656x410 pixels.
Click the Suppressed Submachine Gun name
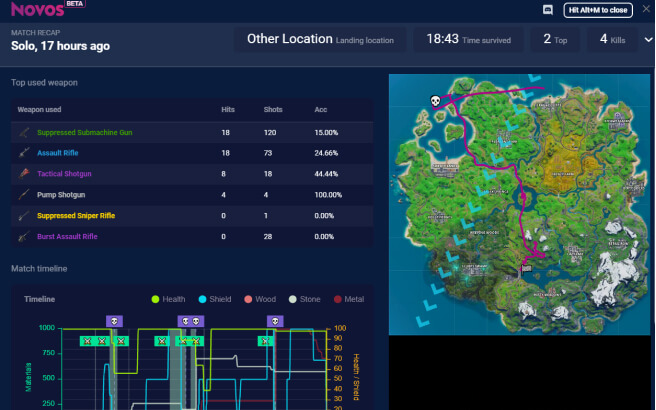coord(85,133)
